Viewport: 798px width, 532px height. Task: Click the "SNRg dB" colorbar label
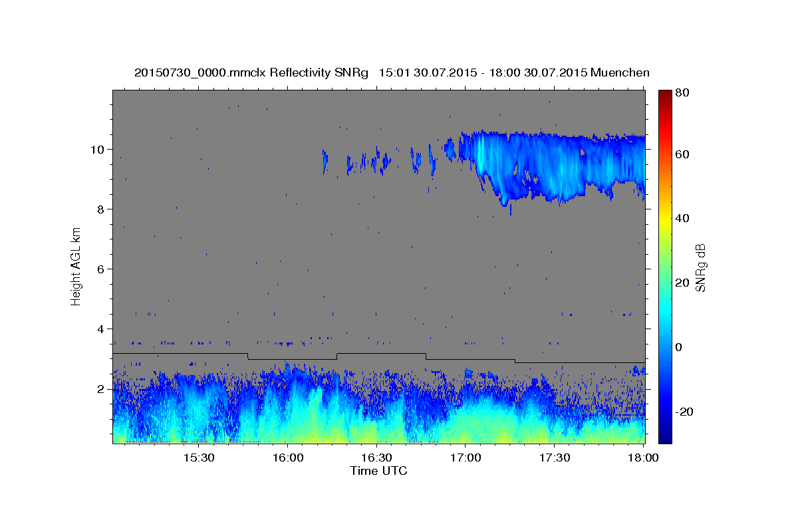[x=700, y=267]
